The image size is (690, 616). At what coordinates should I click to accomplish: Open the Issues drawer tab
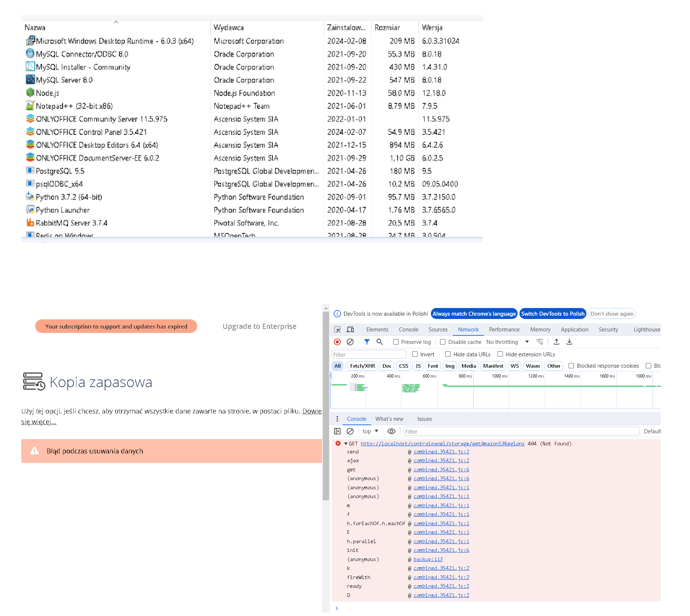pos(425,419)
